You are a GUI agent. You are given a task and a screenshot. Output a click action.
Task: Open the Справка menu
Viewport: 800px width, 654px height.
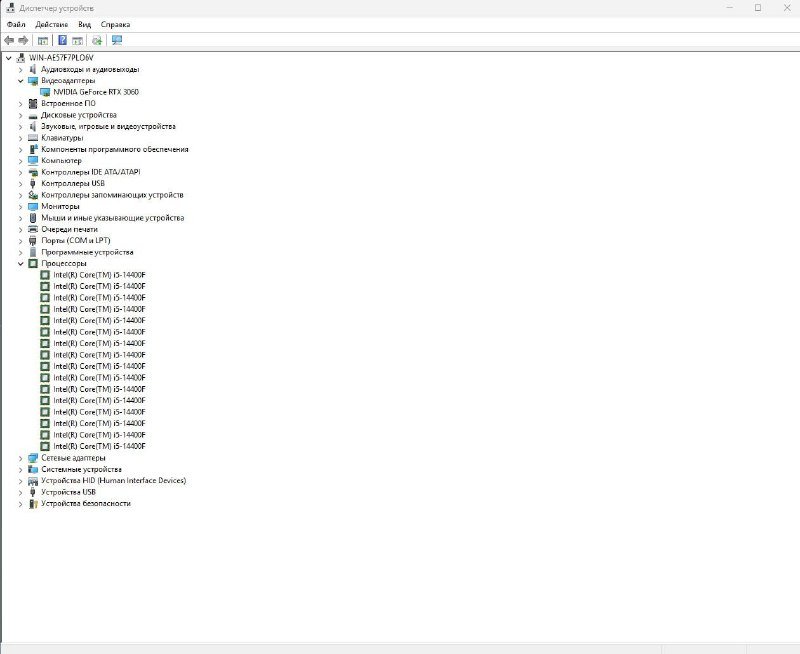pos(115,24)
